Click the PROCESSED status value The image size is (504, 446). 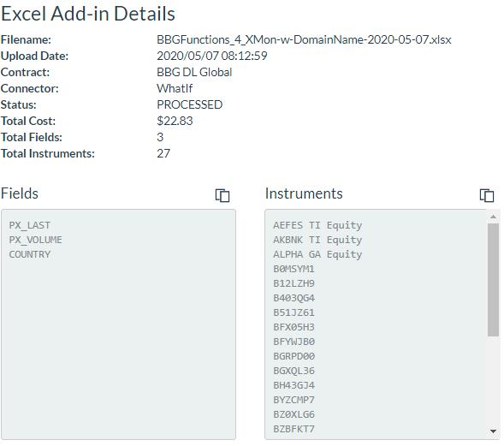(190, 104)
